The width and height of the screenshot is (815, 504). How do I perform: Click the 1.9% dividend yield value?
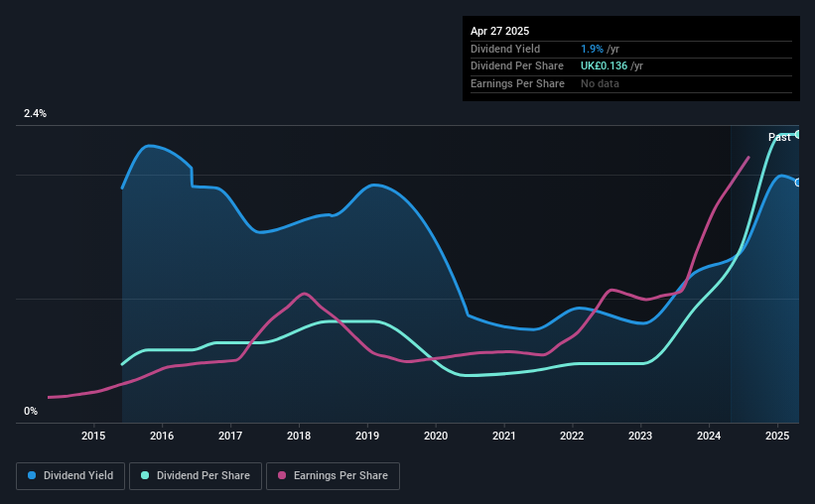(592, 49)
